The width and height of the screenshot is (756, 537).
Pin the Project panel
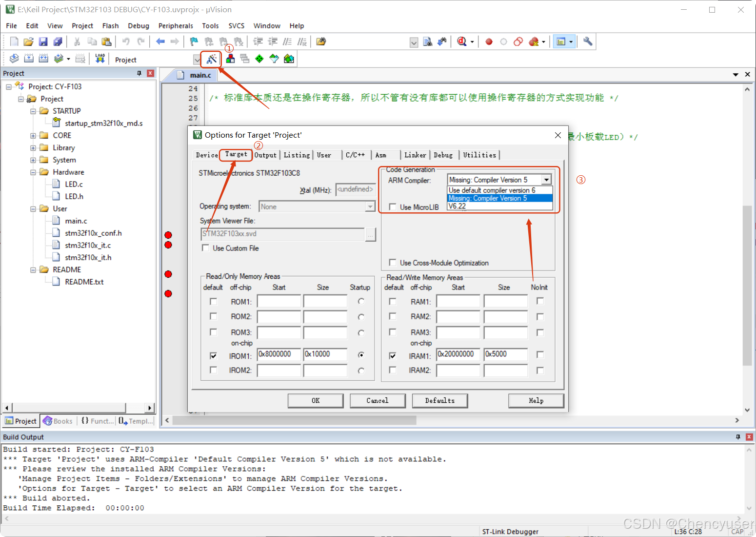point(139,73)
